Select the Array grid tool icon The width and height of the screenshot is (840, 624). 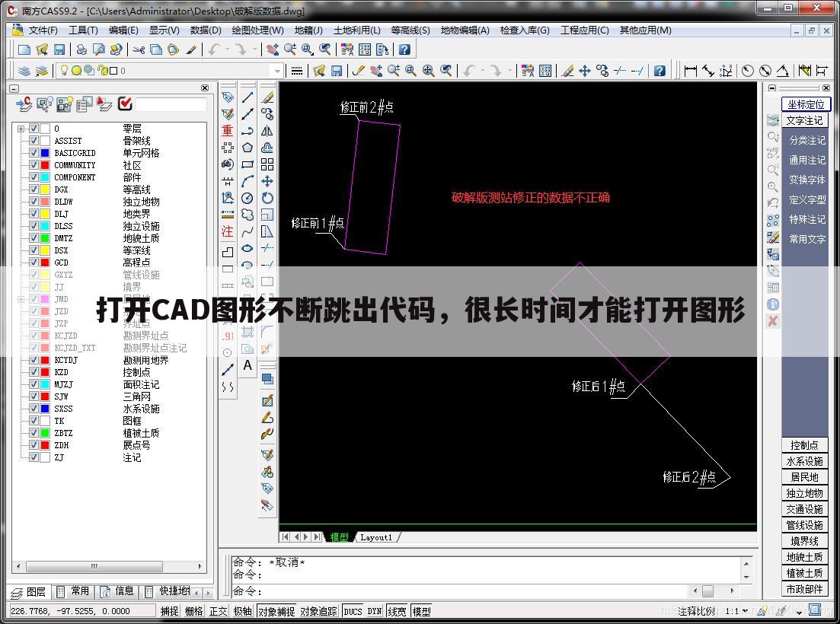pos(267,164)
